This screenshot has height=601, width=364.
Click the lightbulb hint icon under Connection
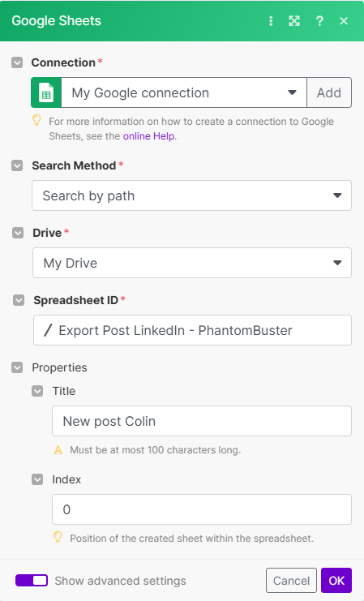coord(36,120)
